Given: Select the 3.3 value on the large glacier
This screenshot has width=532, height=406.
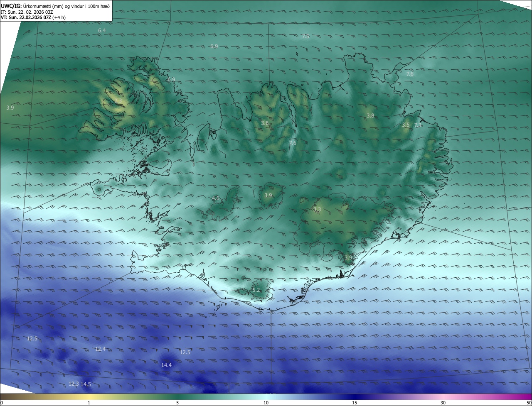Looking at the screenshot, I should click(317, 210).
